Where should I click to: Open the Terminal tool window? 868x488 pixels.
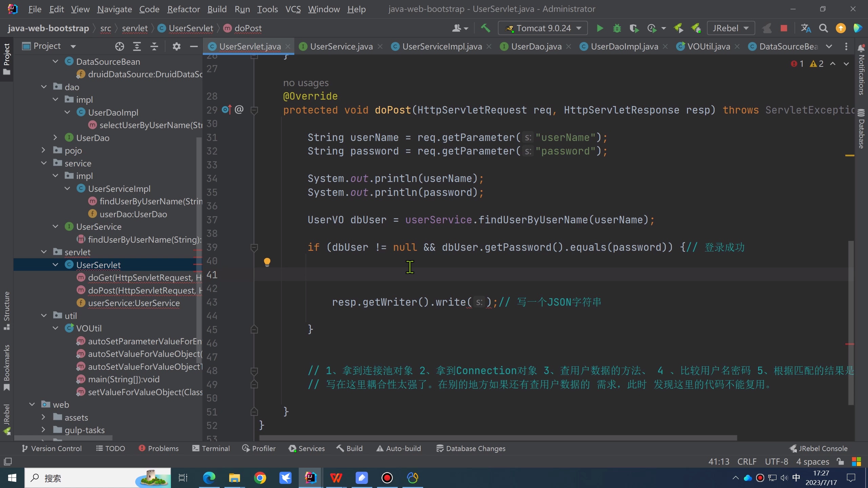point(211,448)
